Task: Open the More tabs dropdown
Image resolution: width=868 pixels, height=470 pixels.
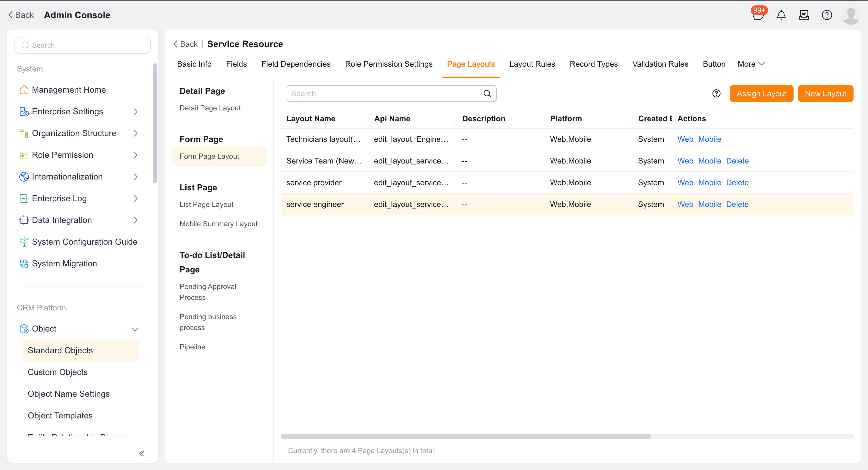Action: click(751, 64)
